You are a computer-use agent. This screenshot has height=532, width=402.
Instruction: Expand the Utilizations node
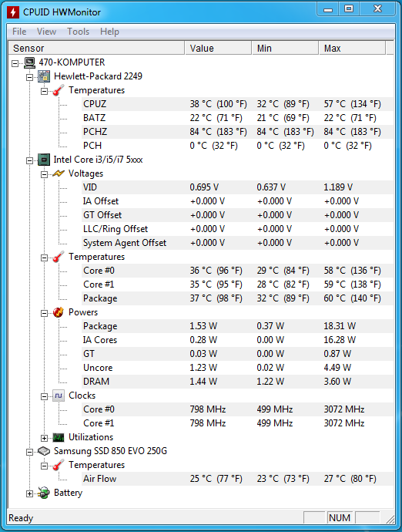pos(44,438)
